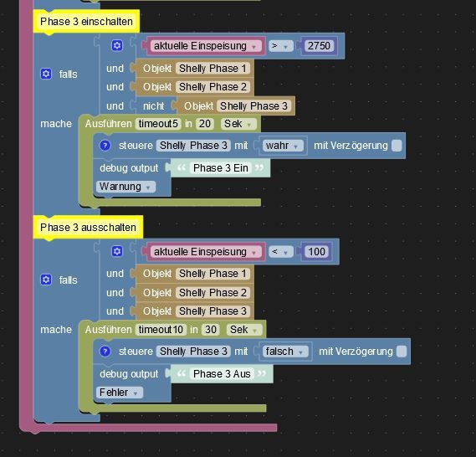Click the gear icon beside the aktuelle Einspeisung < 100 condition
476x457 pixels.
(117, 251)
